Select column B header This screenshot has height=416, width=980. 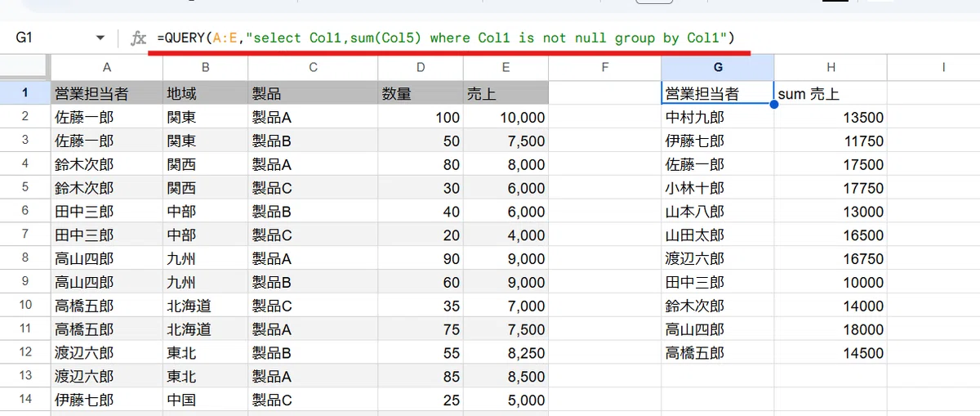pos(205,68)
